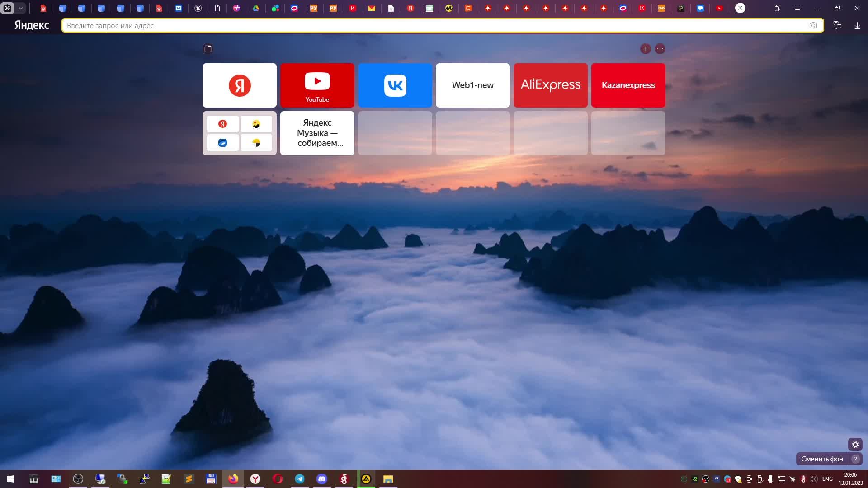Open the blue wave icon inside the folder tile
868x488 pixels.
tap(222, 143)
